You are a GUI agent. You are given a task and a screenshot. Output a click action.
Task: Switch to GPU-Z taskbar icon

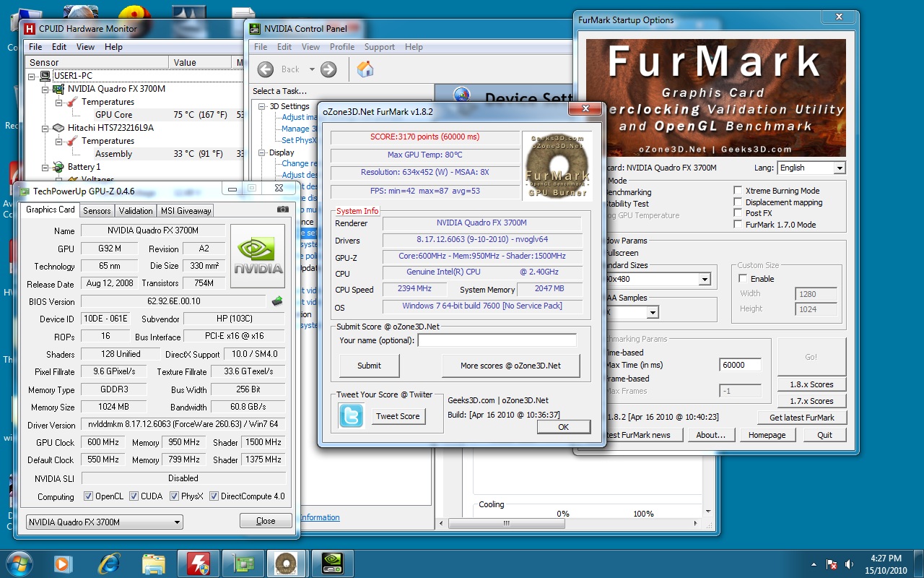pos(243,563)
